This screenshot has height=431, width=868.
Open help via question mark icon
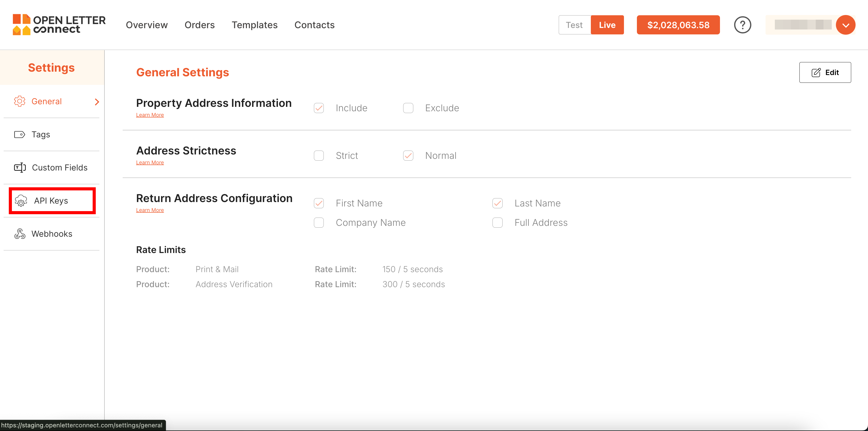(x=742, y=25)
